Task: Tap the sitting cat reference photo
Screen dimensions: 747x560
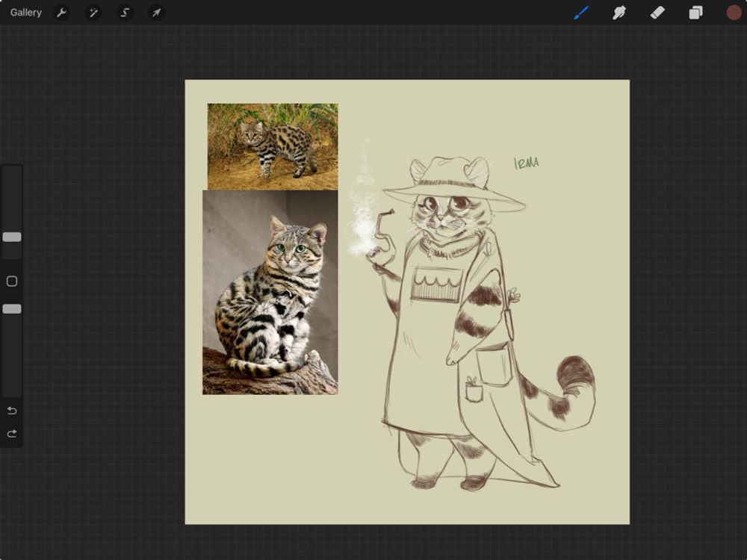Action: [270, 293]
